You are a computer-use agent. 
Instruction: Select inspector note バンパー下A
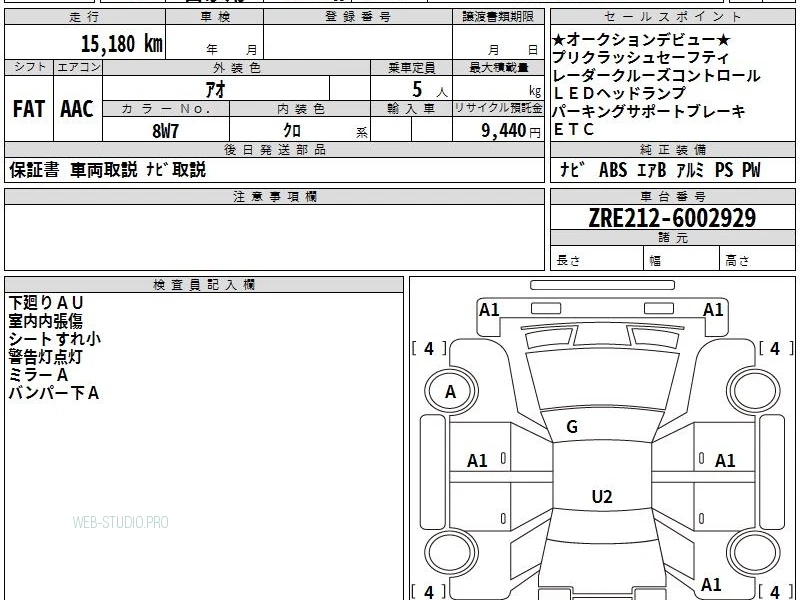pos(54,393)
